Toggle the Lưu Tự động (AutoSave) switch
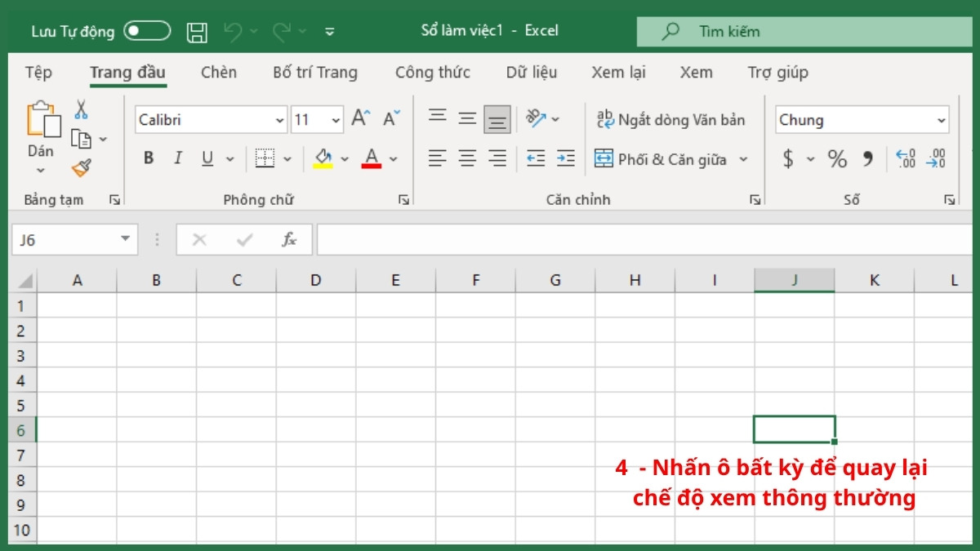The height and width of the screenshot is (551, 980). [x=149, y=30]
